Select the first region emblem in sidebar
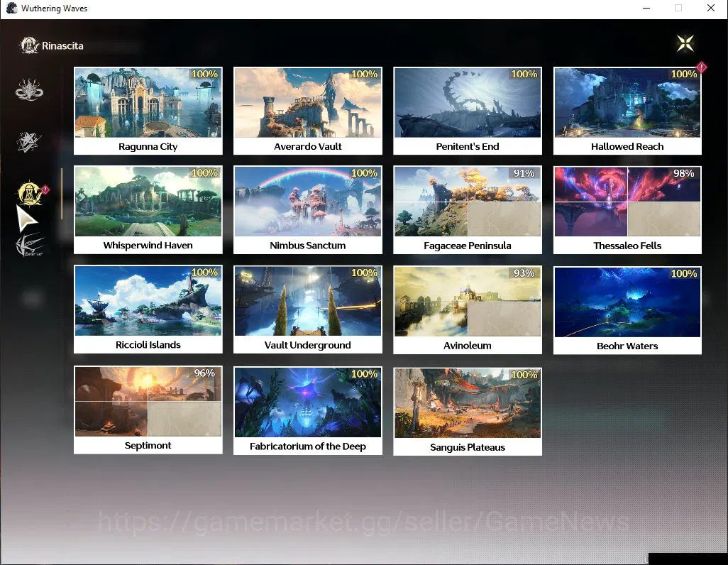Viewport: 728px width, 565px height. 29,89
